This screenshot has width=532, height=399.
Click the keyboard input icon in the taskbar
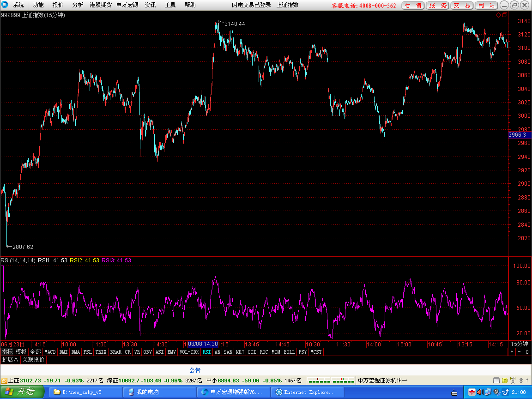pyautogui.click(x=454, y=393)
